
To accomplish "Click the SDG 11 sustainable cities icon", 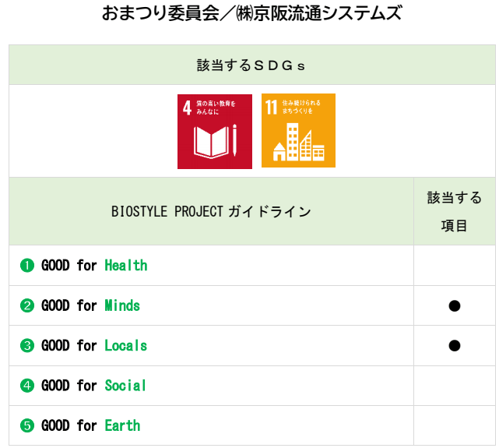I will click(x=298, y=131).
